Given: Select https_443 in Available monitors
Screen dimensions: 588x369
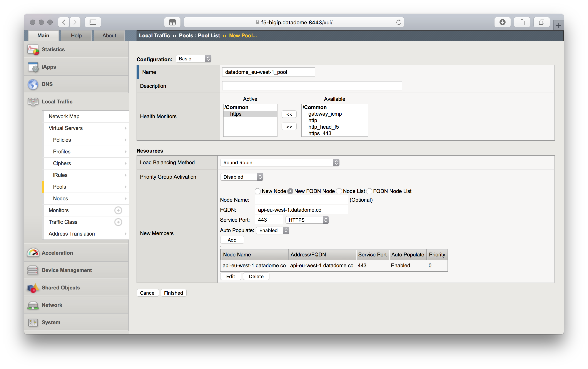Looking at the screenshot, I should [x=334, y=134].
